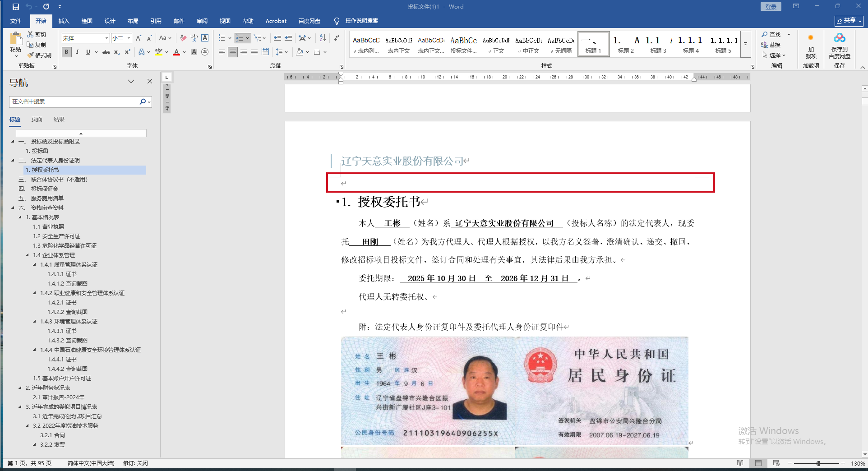Apply distributed alignment
Viewport: 868px width, 471px height.
click(x=265, y=52)
